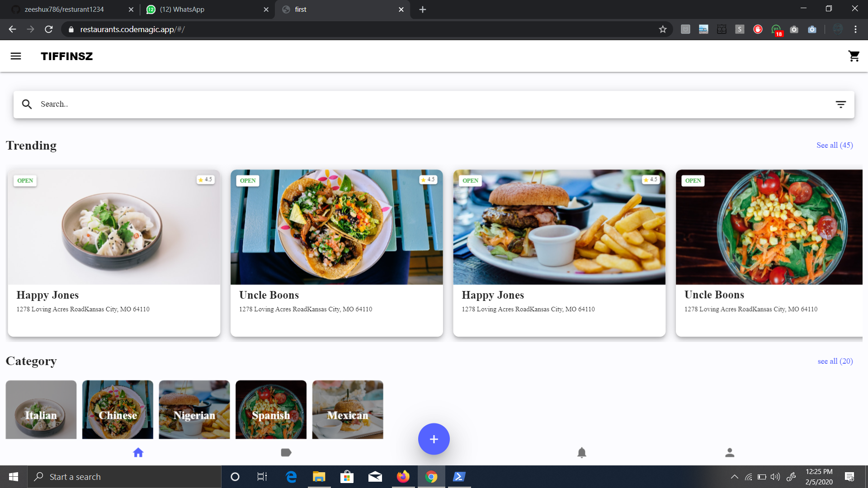The image size is (868, 488).
Task: Open Mail app from taskbar
Action: pos(375,477)
